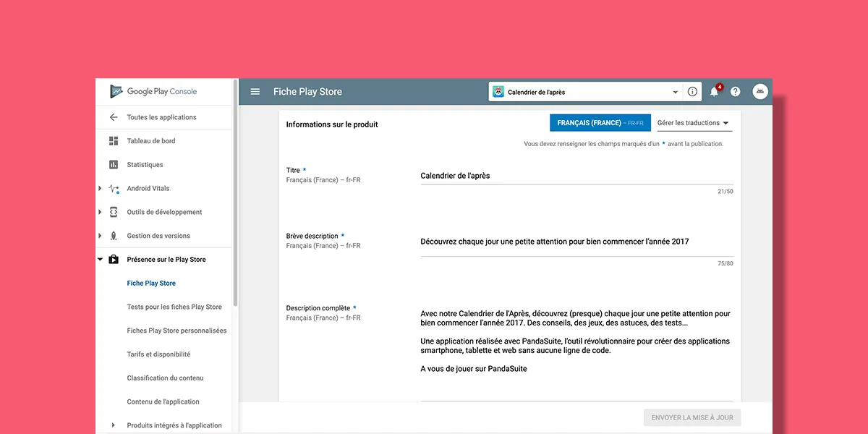
Task: Click Envoyer la mise à jour button
Action: (692, 417)
